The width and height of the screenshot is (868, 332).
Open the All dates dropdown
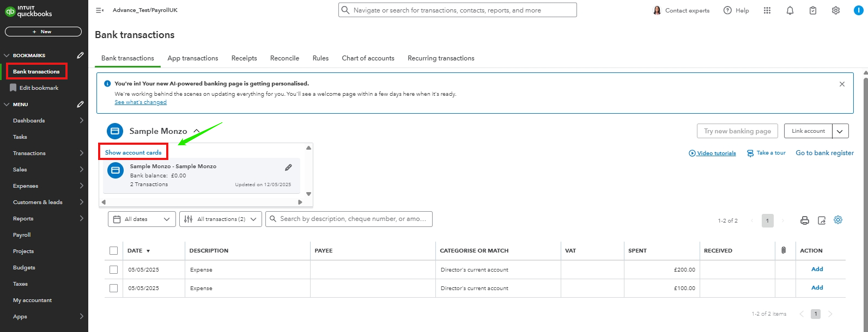[x=142, y=219]
